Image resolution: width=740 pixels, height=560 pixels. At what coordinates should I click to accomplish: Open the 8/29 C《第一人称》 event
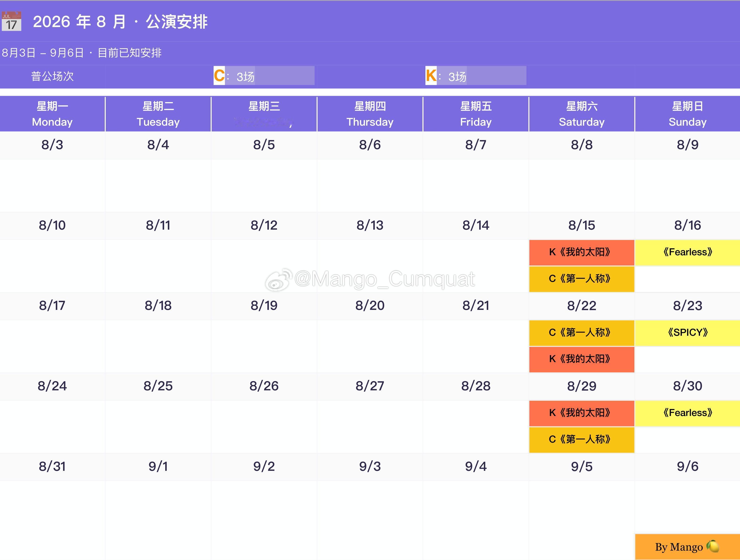[582, 440]
